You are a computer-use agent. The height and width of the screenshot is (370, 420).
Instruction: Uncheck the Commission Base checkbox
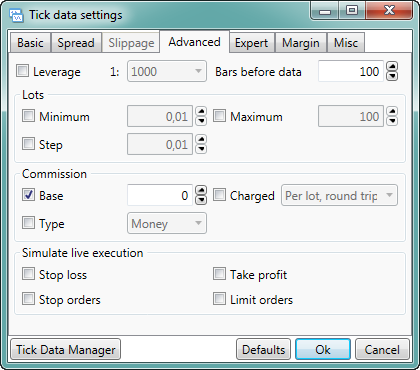[x=28, y=194]
